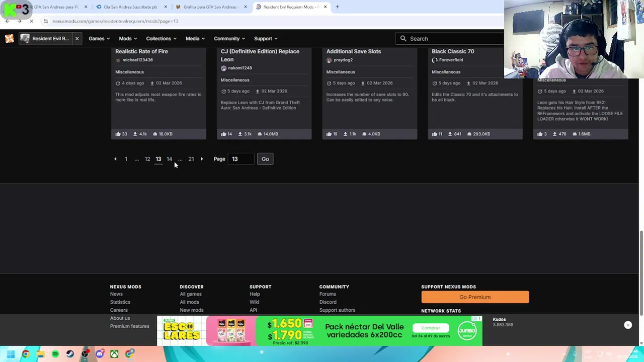
Task: Open Statistics footer link
Action: (x=120, y=302)
